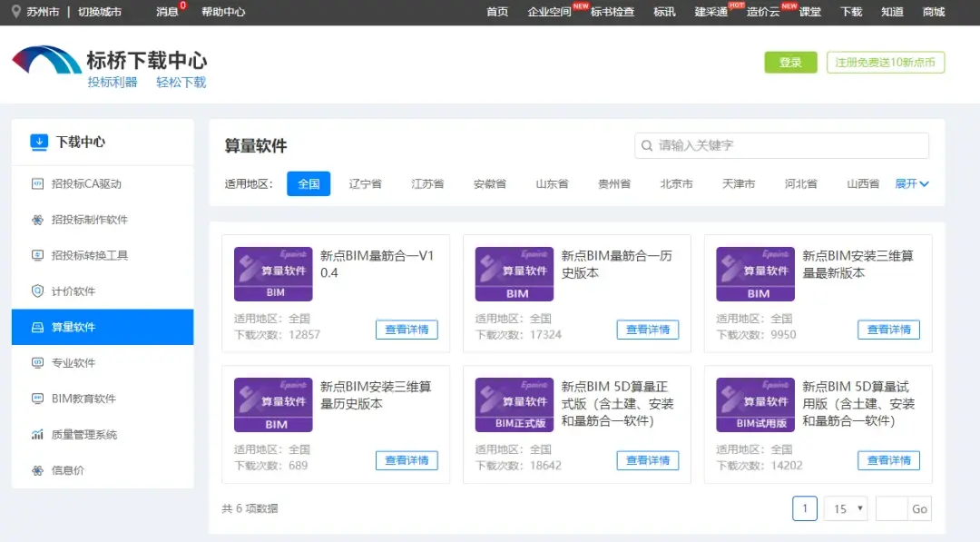This screenshot has width=980, height=542.
Task: Click the green 登录 button
Action: click(x=790, y=63)
